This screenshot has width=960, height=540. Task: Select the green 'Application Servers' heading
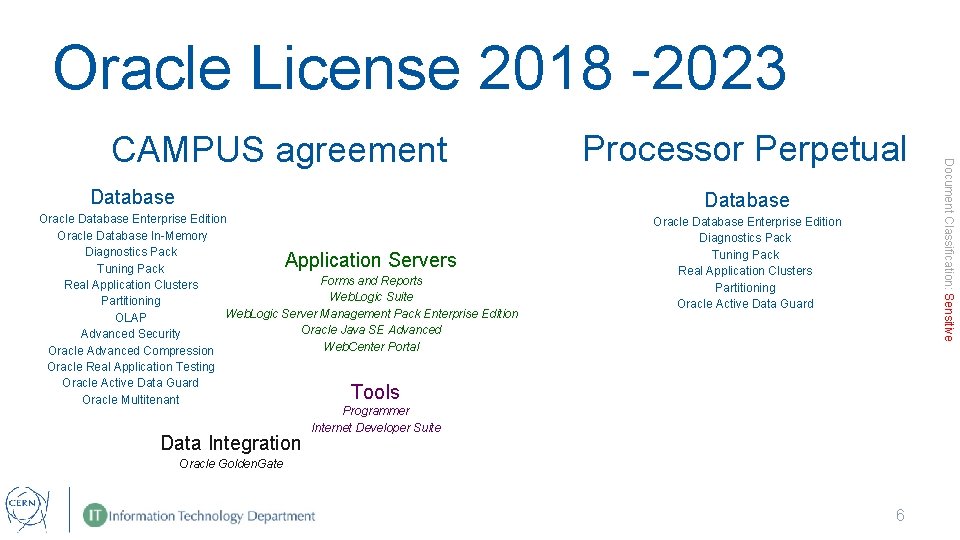point(370,260)
